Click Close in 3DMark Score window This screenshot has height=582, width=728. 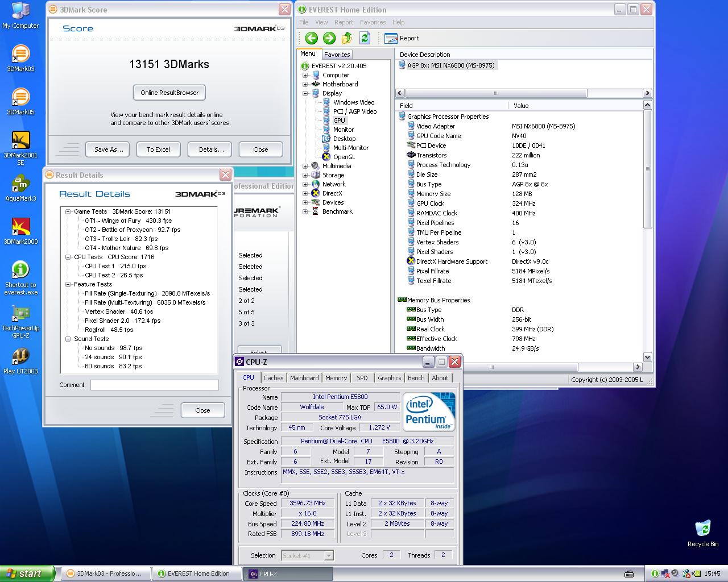pos(260,149)
